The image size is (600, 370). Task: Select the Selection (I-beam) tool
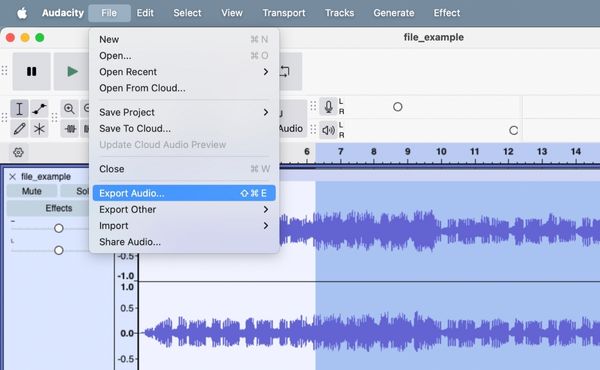click(19, 109)
